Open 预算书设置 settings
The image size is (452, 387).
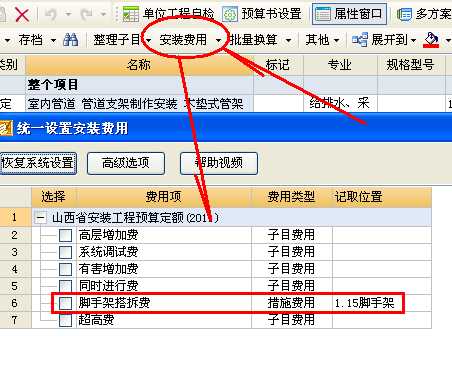coord(262,14)
